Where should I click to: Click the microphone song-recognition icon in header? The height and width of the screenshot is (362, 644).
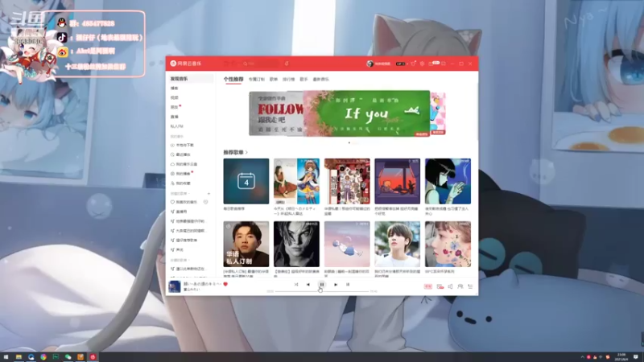(x=287, y=64)
